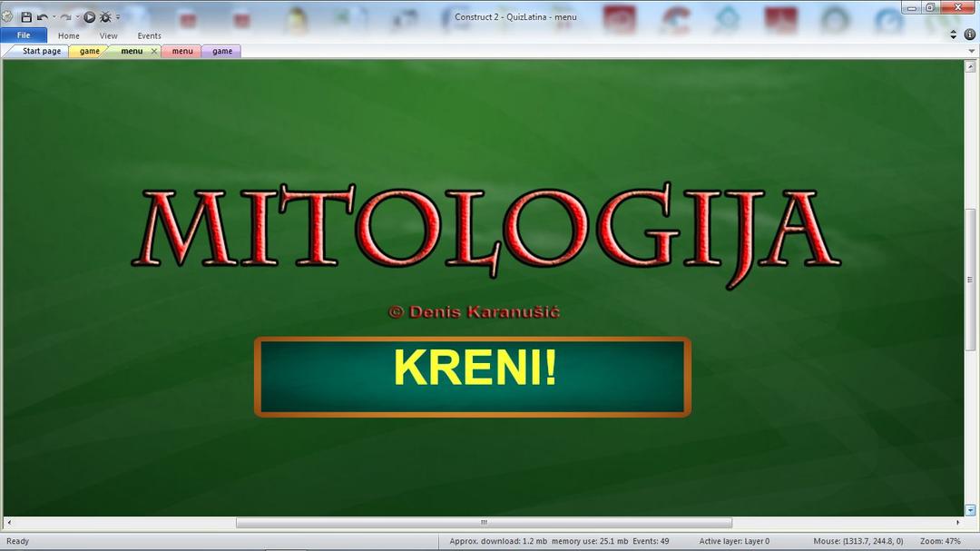Select the KRENI! button sprite
Image resolution: width=980 pixels, height=551 pixels.
pyautogui.click(x=473, y=377)
